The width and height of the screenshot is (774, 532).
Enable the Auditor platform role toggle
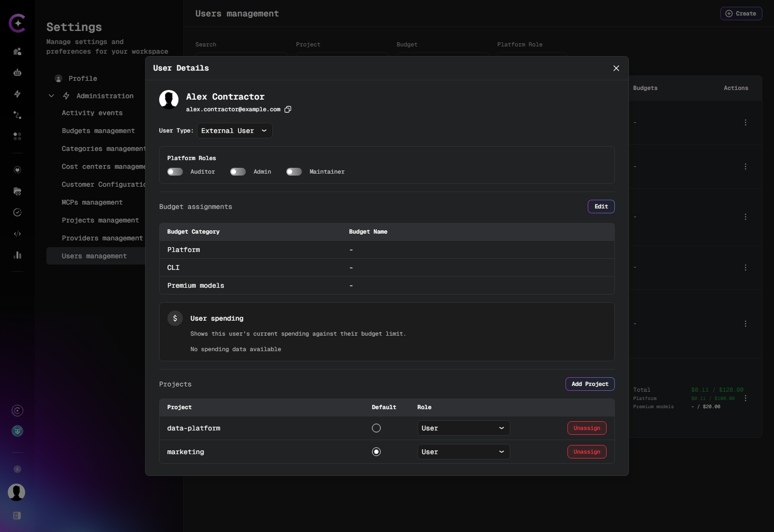click(x=175, y=172)
